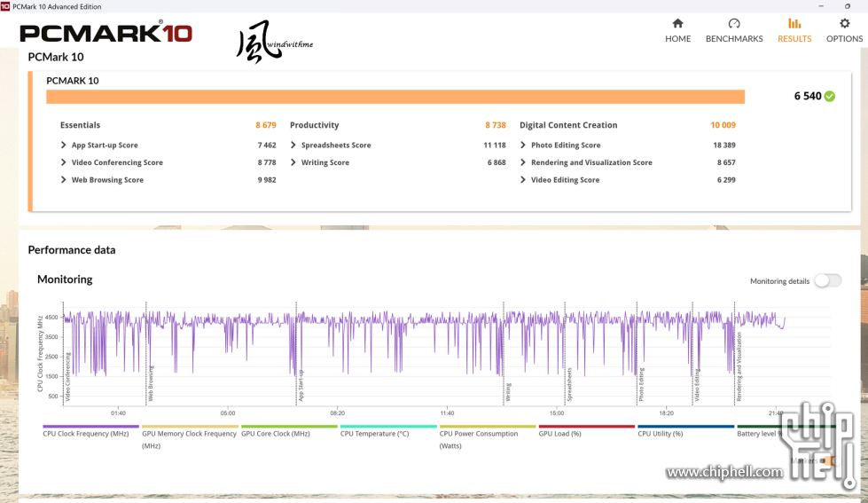
Task: Select the CPU Power Consumption legend
Action: (488, 437)
